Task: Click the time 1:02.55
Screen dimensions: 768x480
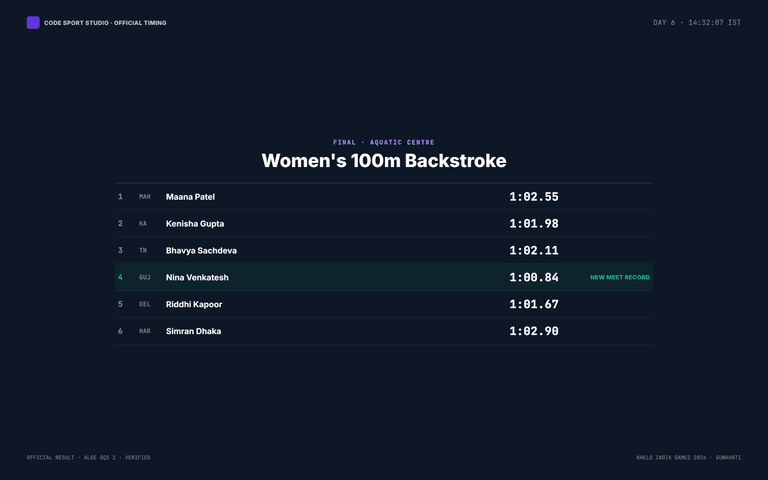Action: (534, 197)
